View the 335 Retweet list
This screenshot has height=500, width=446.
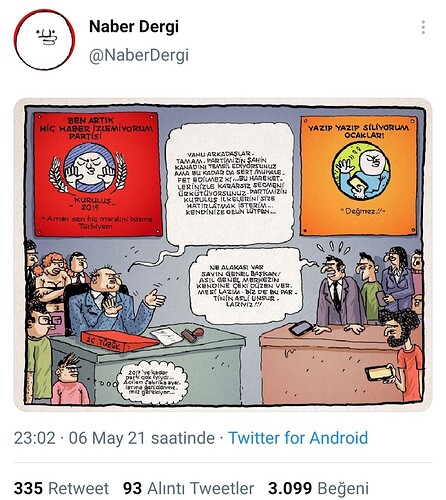(x=61, y=488)
